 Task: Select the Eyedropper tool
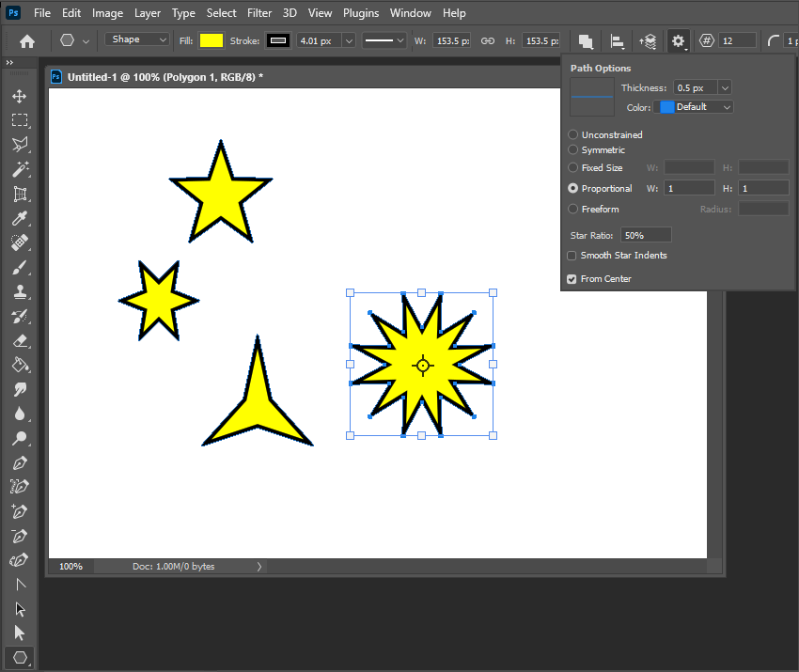pos(20,218)
